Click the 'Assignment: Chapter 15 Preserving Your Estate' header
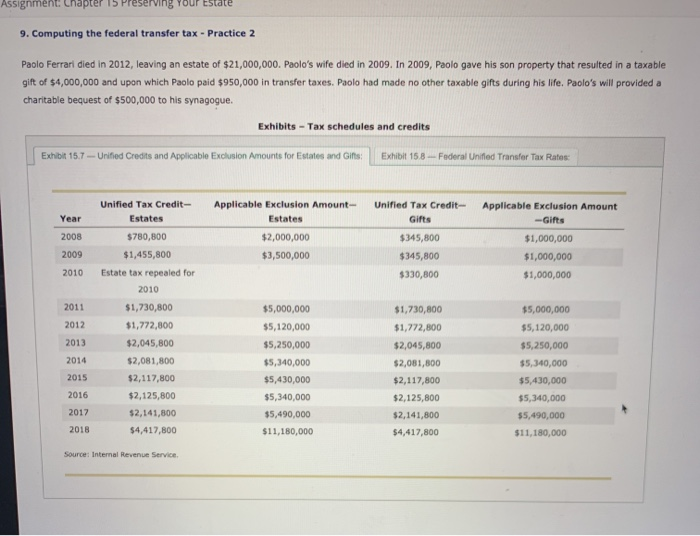 pyautogui.click(x=117, y=3)
